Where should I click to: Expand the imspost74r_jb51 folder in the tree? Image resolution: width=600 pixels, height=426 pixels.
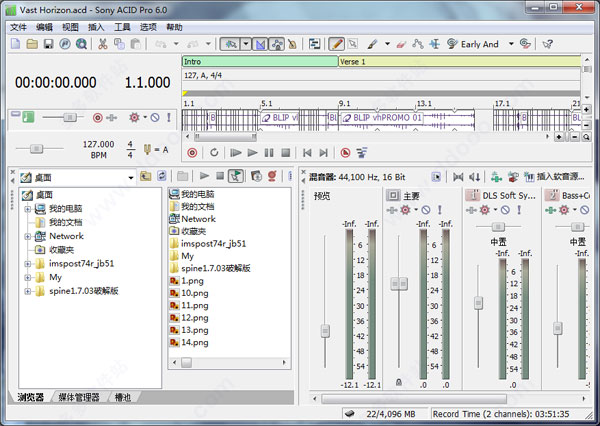tap(28, 264)
